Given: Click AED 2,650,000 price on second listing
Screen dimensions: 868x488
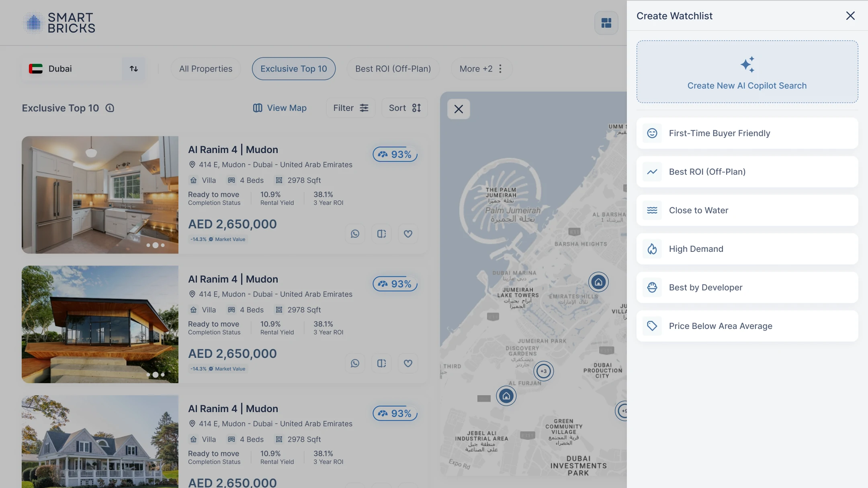Looking at the screenshot, I should coord(232,354).
